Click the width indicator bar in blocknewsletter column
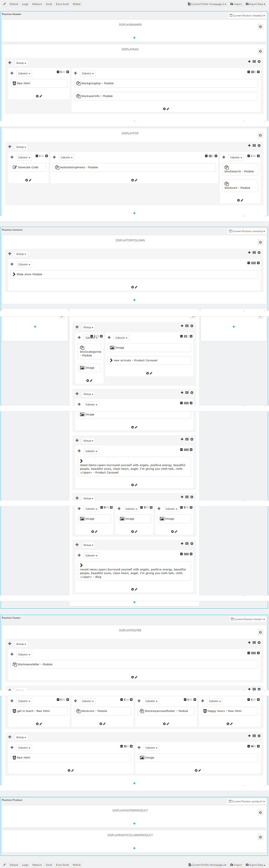 coord(253,653)
